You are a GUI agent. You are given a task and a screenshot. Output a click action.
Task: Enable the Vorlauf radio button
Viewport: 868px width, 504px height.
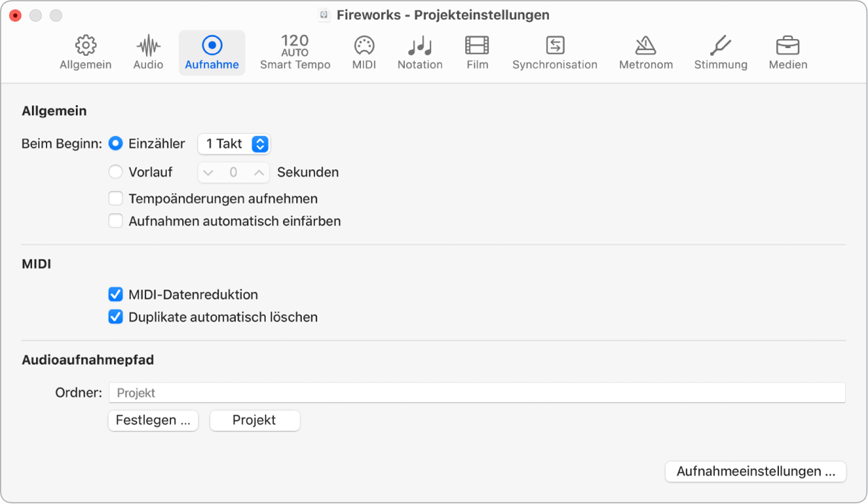point(115,172)
